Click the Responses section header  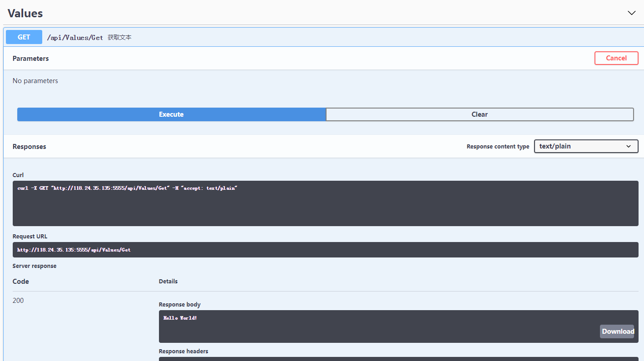[30, 147]
